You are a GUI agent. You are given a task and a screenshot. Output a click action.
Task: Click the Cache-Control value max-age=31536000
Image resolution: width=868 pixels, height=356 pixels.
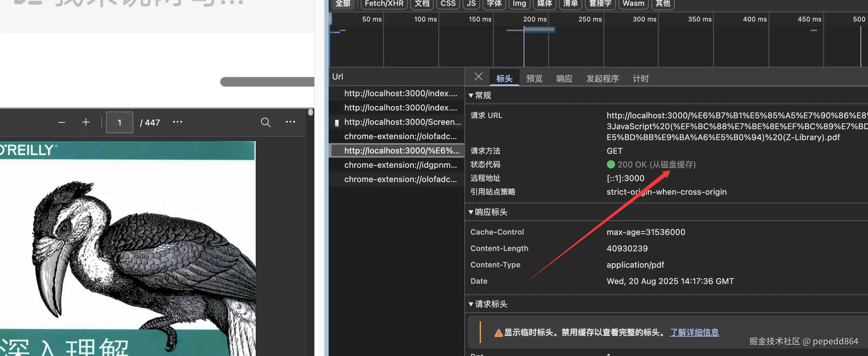coord(646,232)
